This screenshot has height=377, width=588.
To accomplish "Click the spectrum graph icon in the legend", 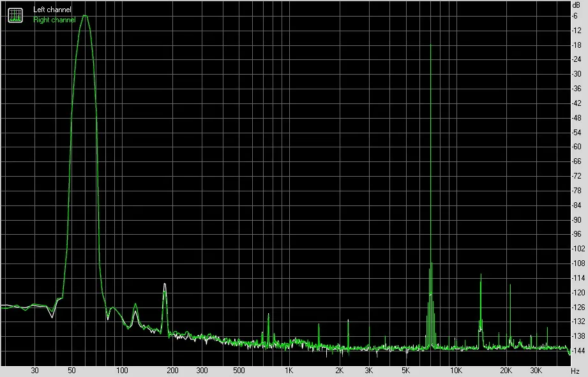I will click(15, 15).
